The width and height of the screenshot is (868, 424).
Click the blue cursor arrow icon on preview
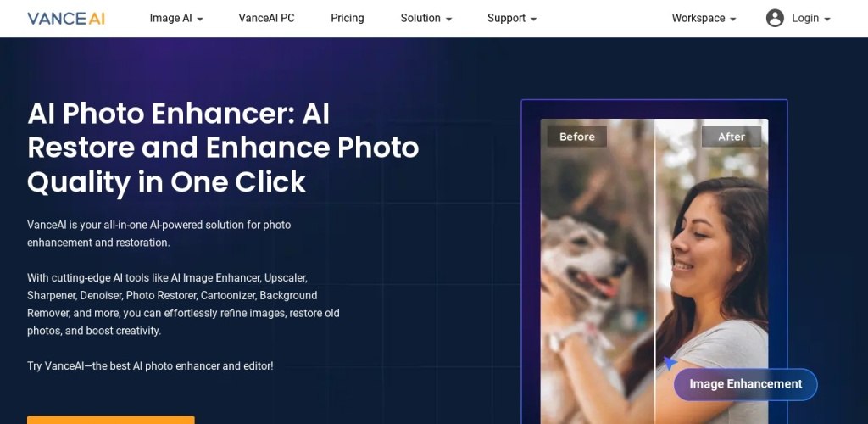pos(670,363)
